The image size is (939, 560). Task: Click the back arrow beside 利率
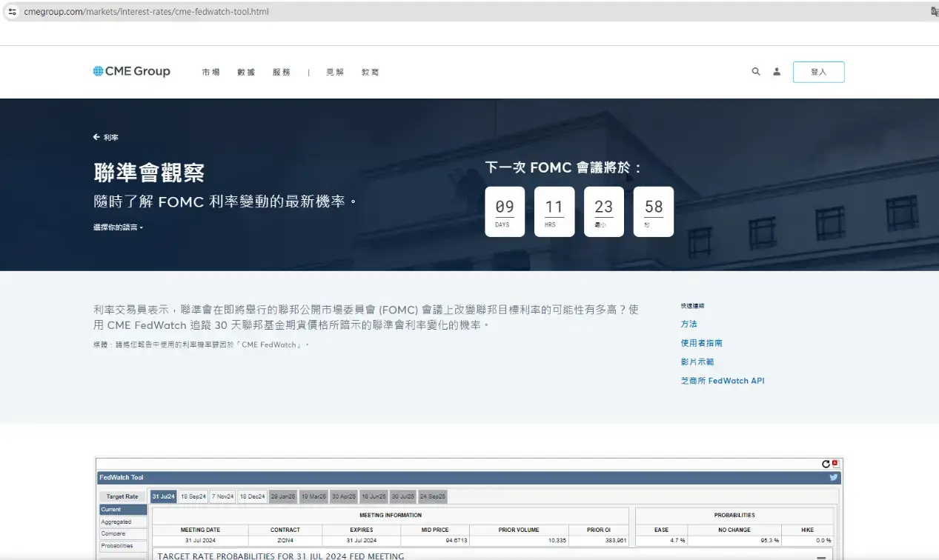click(x=95, y=136)
